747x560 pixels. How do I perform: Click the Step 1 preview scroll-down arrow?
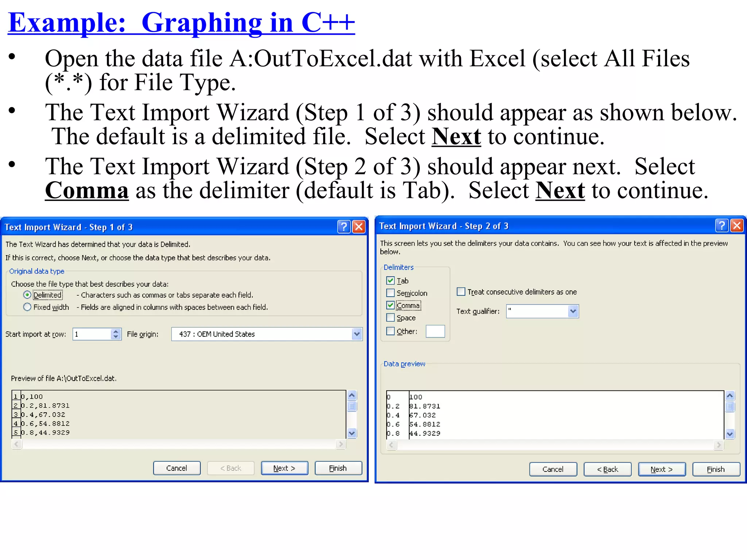pos(352,433)
